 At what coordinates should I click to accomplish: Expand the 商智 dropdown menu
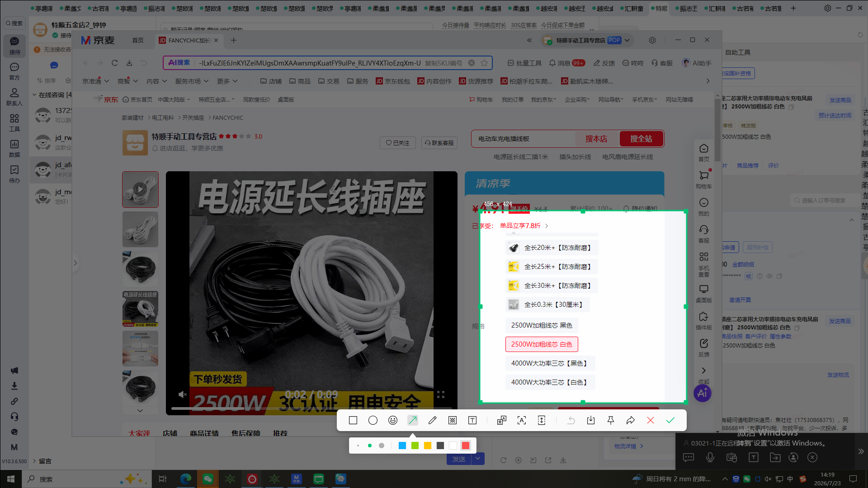(127, 81)
